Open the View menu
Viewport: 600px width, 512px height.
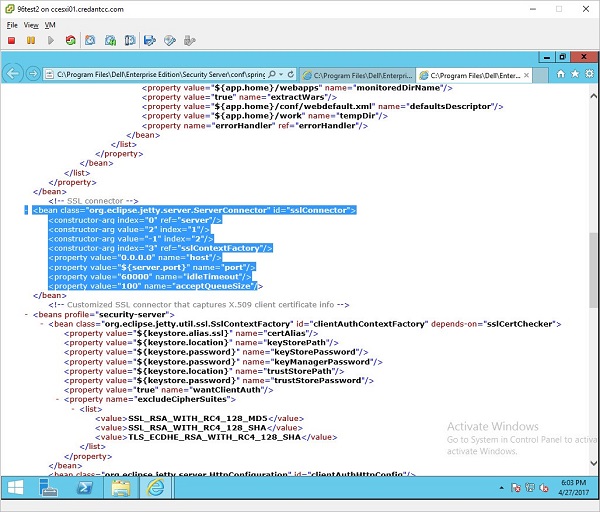[x=31, y=24]
